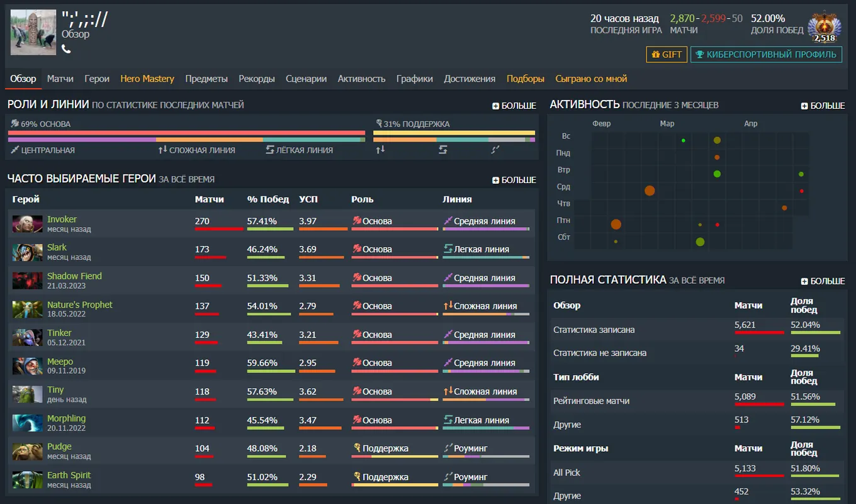
Task: Open the Подборы tab
Action: 526,79
